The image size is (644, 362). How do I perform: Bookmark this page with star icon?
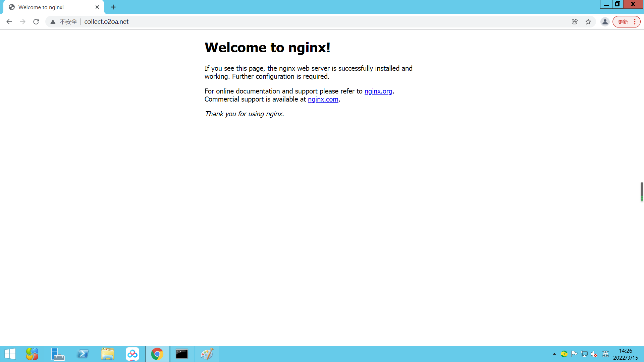pos(588,22)
